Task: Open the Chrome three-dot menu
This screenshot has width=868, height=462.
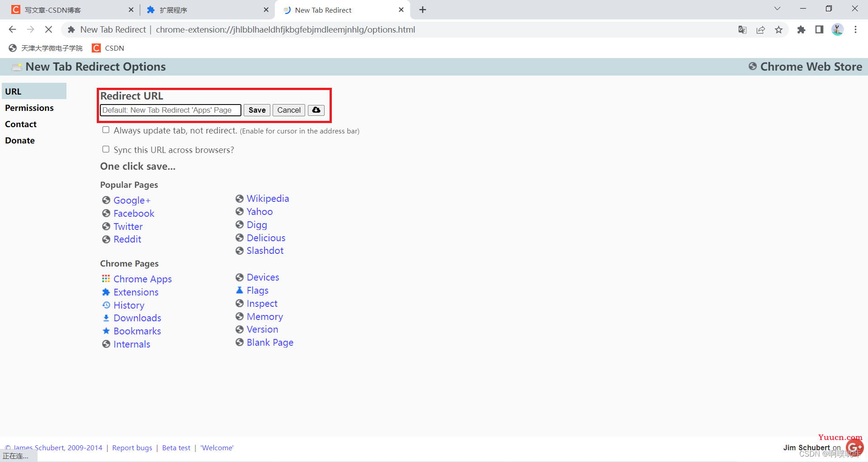Action: coord(855,29)
